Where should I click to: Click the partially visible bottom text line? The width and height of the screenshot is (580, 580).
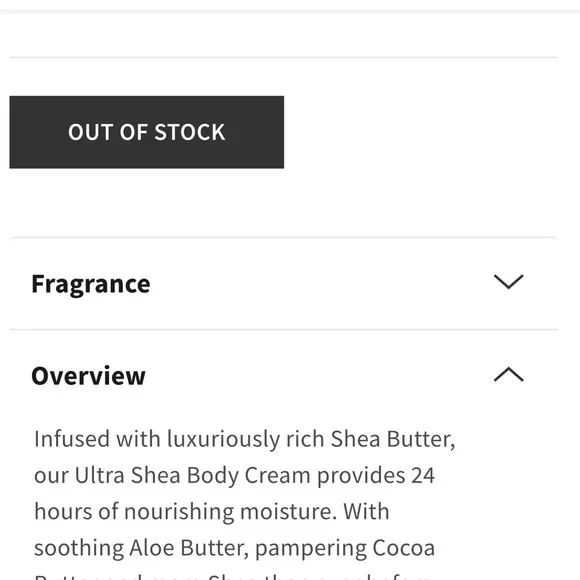click(232, 576)
